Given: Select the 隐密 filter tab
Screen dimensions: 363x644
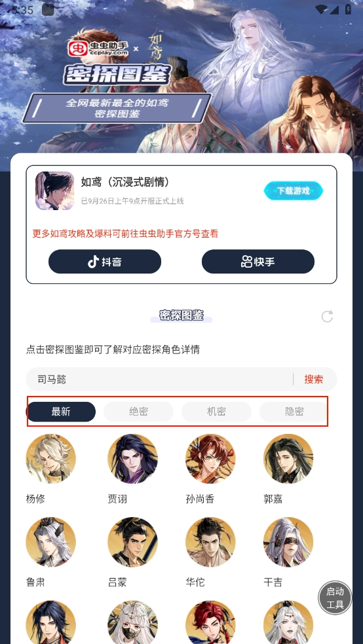Looking at the screenshot, I should (294, 412).
